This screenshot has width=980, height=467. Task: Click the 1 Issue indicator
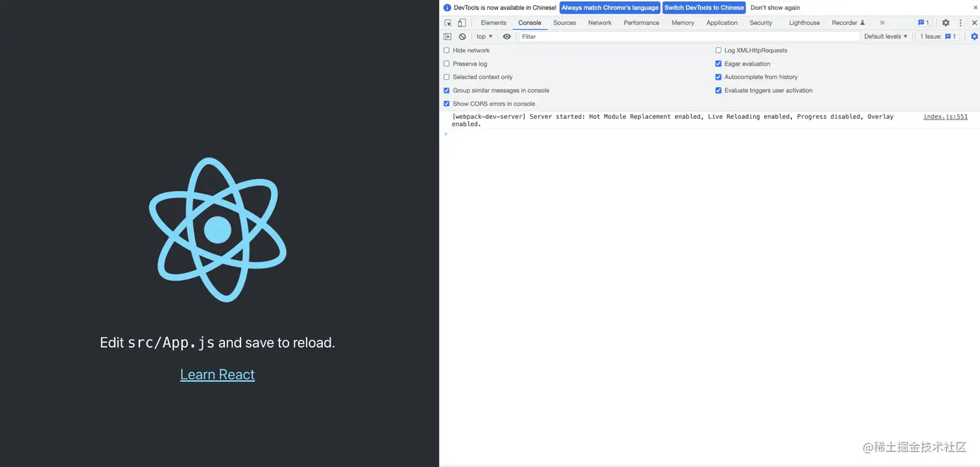938,37
